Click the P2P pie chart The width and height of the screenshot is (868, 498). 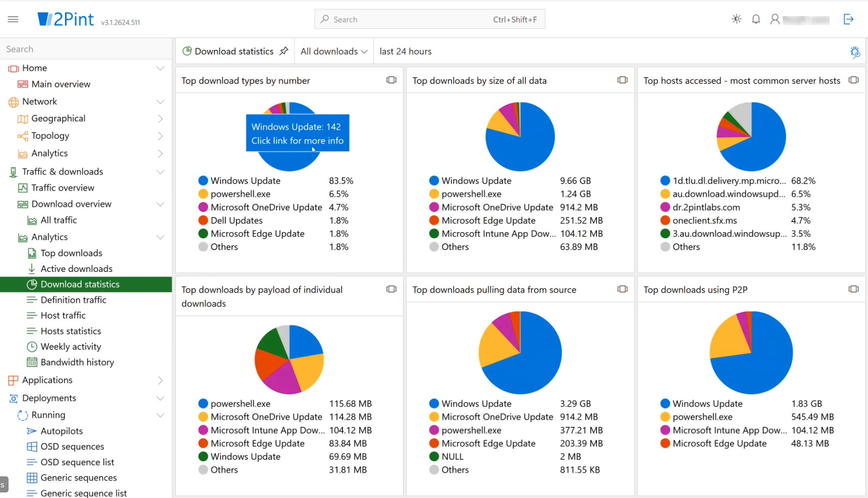click(x=751, y=352)
